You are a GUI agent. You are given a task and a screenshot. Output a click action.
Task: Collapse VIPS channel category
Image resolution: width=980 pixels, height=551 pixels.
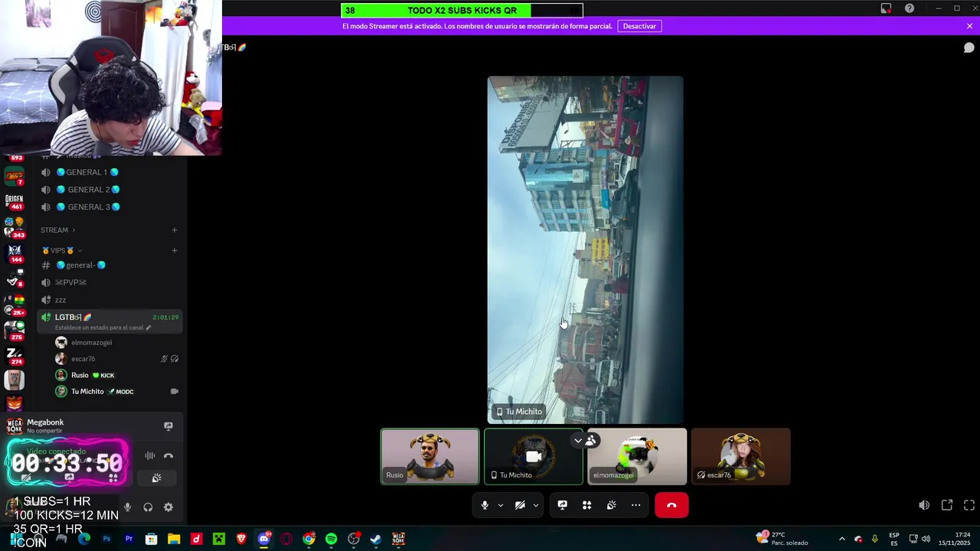coord(61,250)
